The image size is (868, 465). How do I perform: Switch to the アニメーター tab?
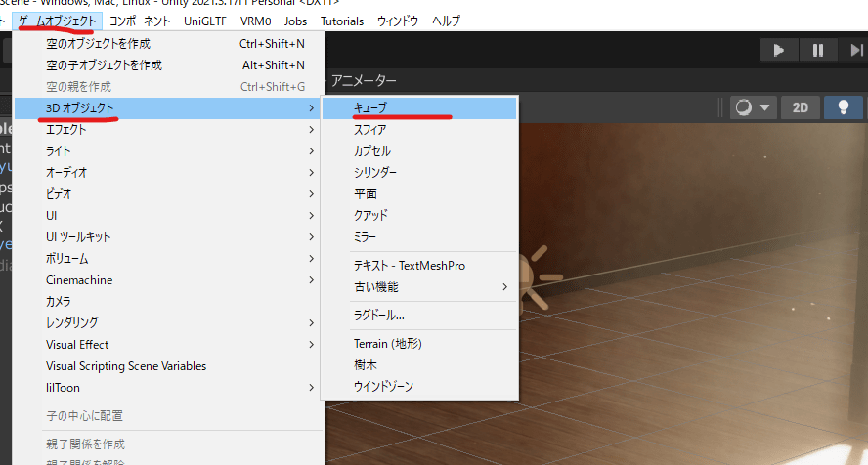(x=364, y=80)
